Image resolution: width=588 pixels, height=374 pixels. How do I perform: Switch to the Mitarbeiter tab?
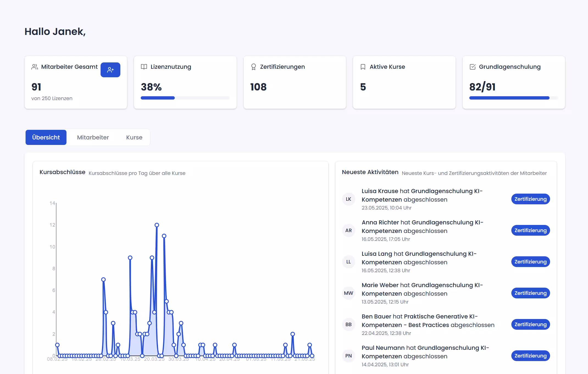tap(93, 137)
